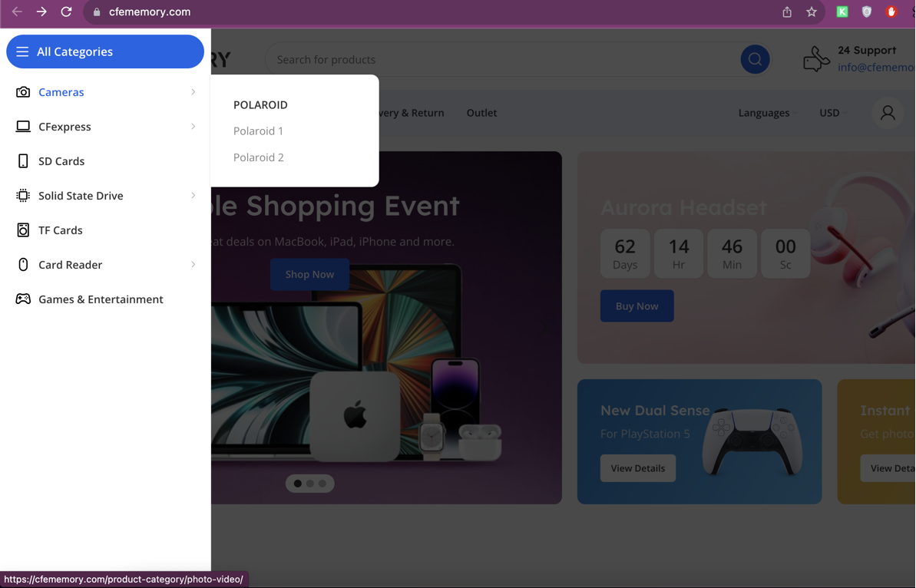The image size is (916, 588).
Task: Open the shield extension icon
Action: pos(866,12)
